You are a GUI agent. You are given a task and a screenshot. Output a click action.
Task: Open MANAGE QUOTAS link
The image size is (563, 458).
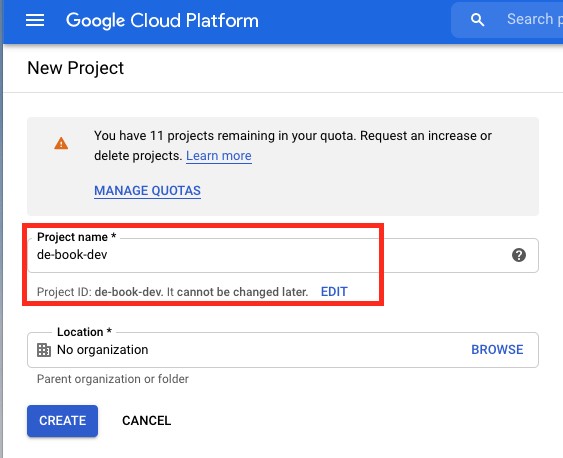coord(147,191)
